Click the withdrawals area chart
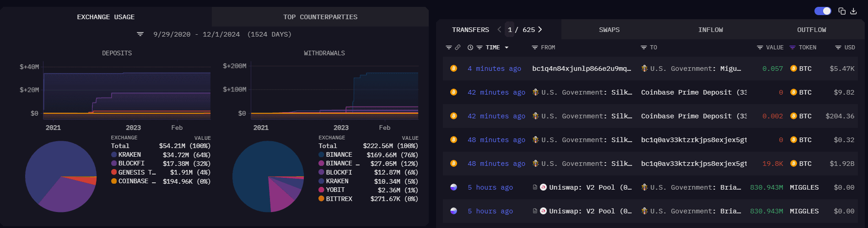The width and height of the screenshot is (868, 228). pyautogui.click(x=334, y=90)
